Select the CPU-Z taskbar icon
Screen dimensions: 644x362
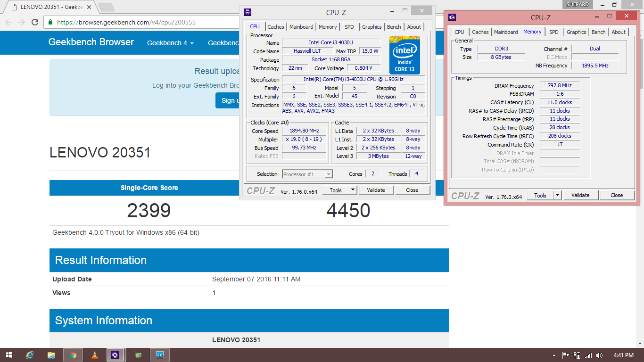[116, 355]
